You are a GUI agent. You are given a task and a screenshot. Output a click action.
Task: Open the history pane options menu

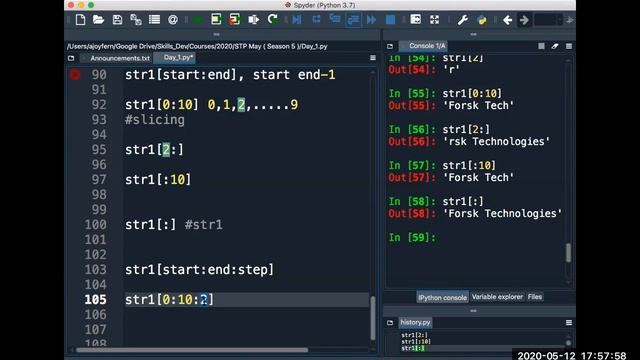[x=569, y=322]
